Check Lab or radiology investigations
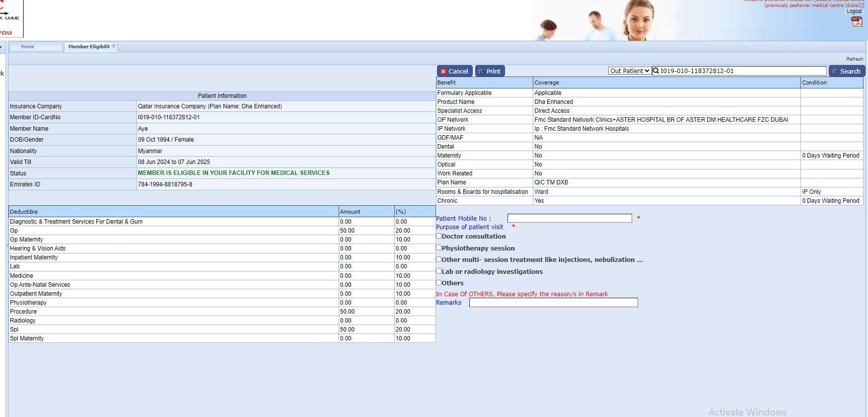The image size is (868, 417). coord(439,271)
